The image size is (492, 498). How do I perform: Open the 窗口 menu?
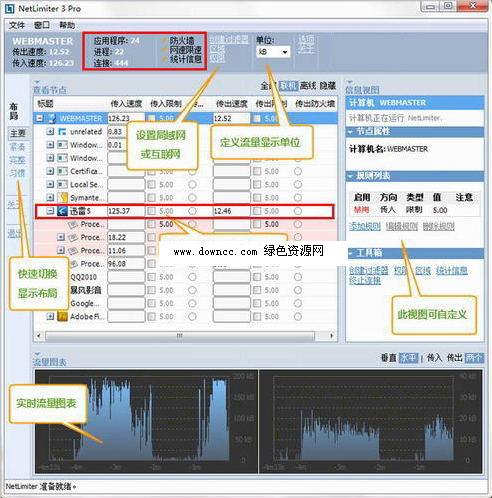click(x=42, y=25)
